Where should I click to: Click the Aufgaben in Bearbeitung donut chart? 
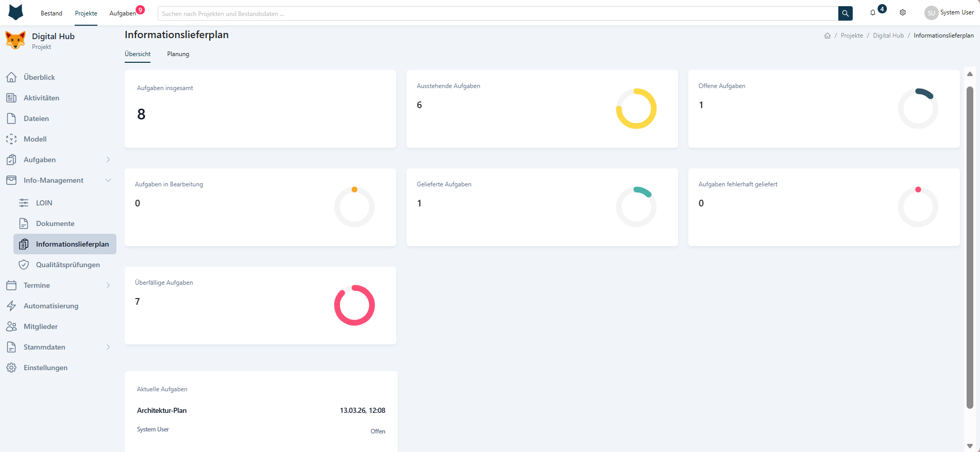[x=354, y=207]
